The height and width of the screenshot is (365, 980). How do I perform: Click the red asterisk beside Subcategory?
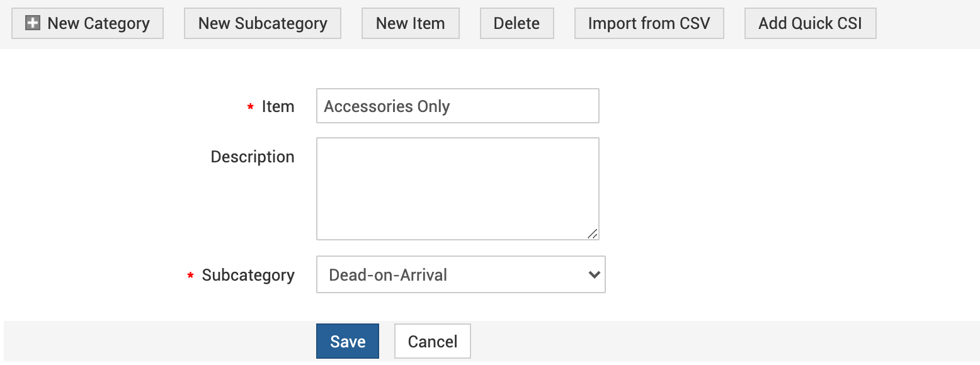coord(191,276)
